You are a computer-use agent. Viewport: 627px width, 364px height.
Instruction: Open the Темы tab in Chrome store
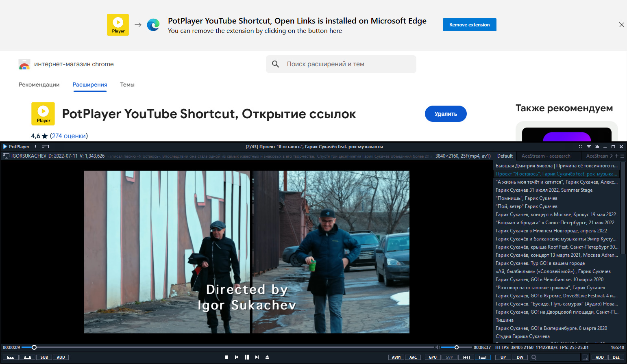(x=127, y=84)
